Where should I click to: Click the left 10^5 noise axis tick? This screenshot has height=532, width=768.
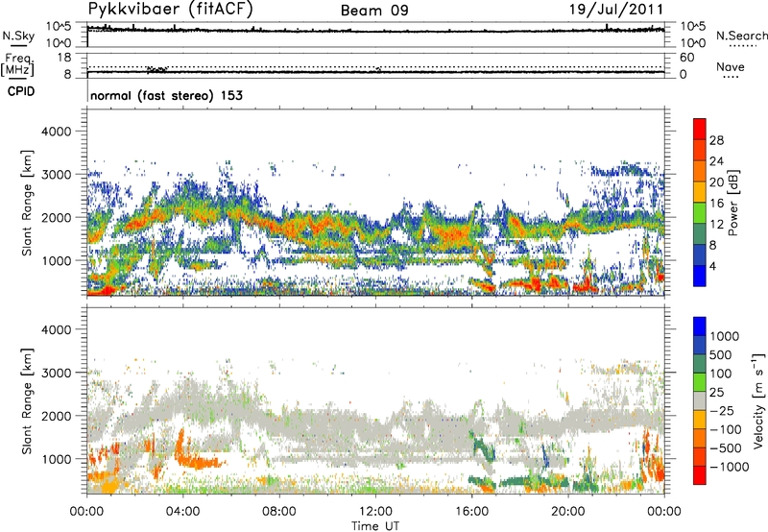click(59, 27)
